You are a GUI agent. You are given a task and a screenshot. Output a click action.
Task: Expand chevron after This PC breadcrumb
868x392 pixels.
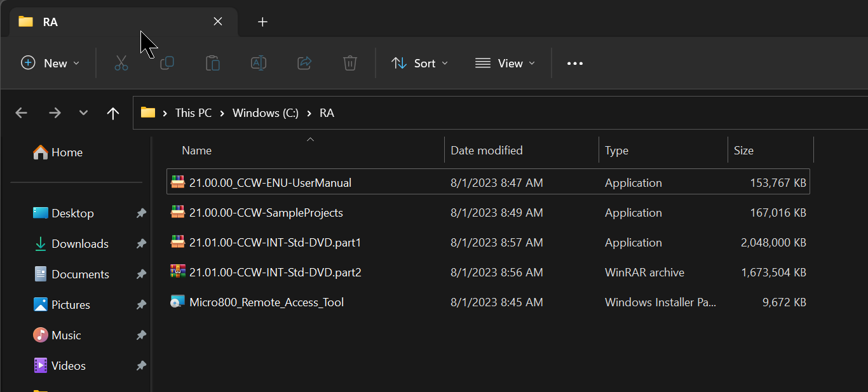coord(222,113)
